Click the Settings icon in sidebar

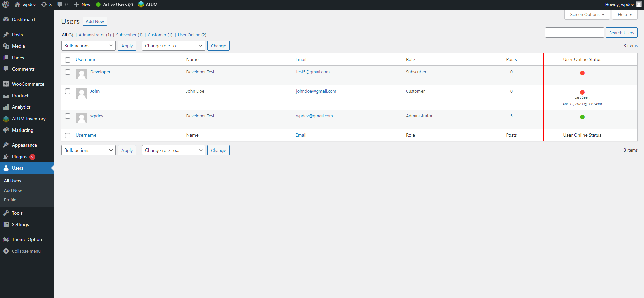pyautogui.click(x=6, y=224)
